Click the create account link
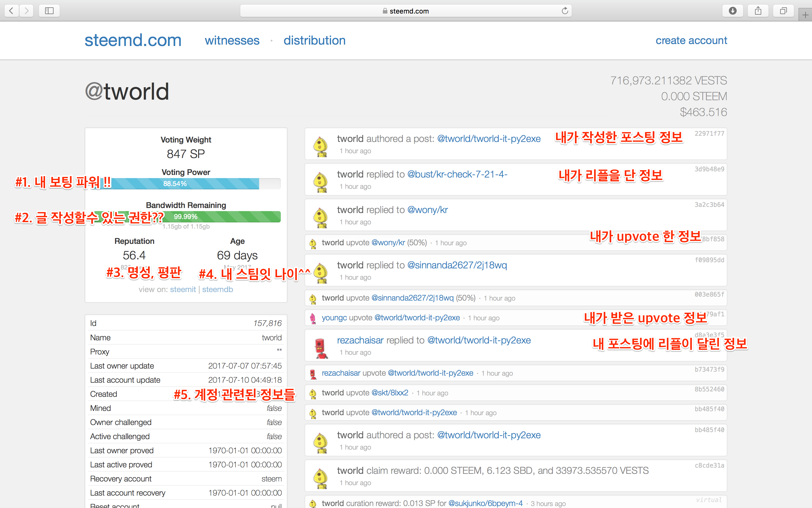 point(691,41)
